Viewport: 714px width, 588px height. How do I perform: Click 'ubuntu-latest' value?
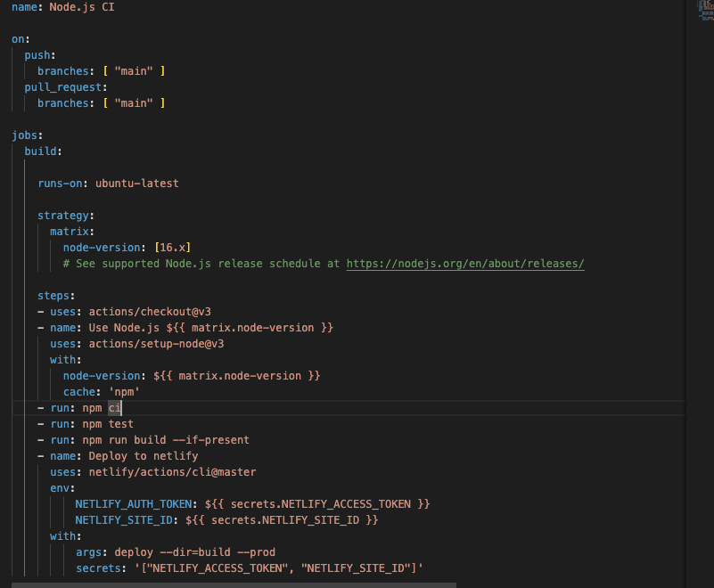(136, 184)
